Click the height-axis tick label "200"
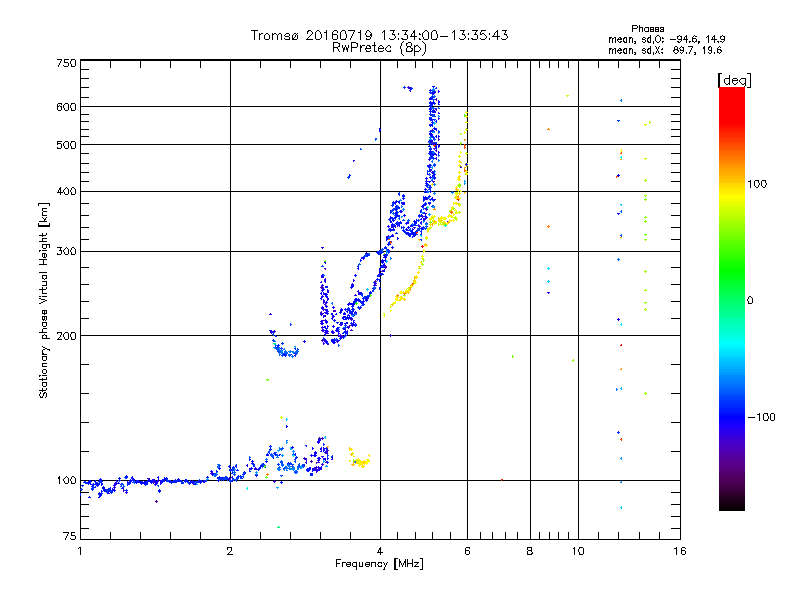800x600 pixels. pos(66,336)
